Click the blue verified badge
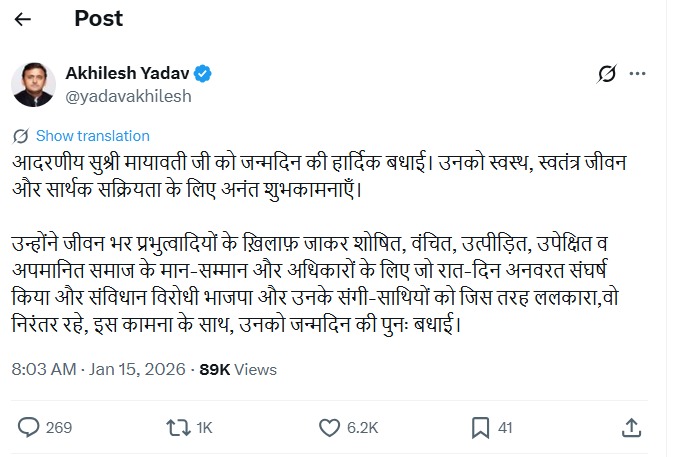This screenshot has height=457, width=695. pyautogui.click(x=201, y=74)
